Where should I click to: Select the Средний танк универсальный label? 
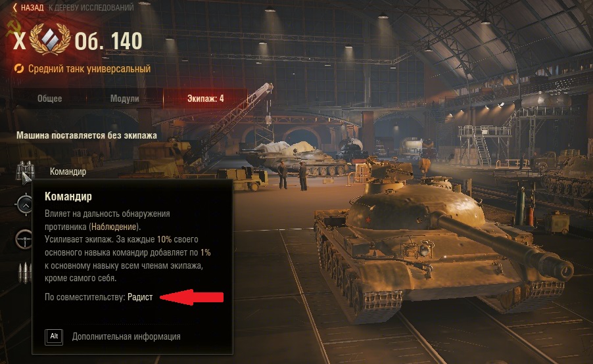click(x=89, y=69)
